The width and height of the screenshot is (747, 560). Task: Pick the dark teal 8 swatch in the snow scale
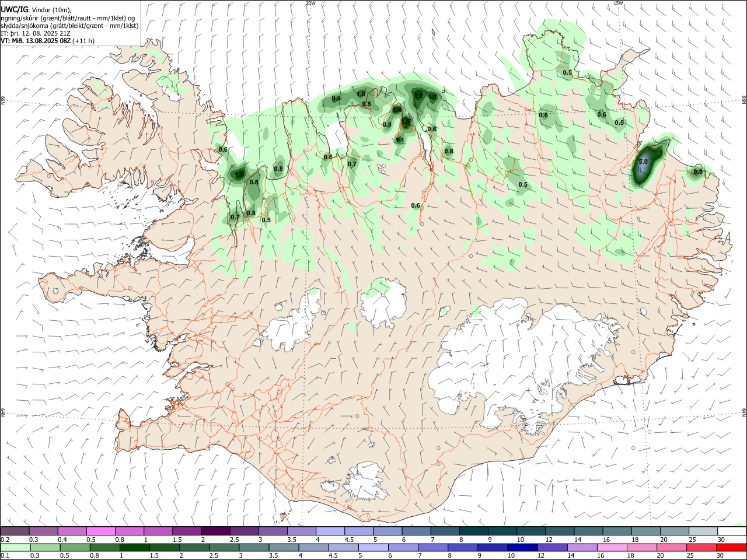[x=474, y=531]
